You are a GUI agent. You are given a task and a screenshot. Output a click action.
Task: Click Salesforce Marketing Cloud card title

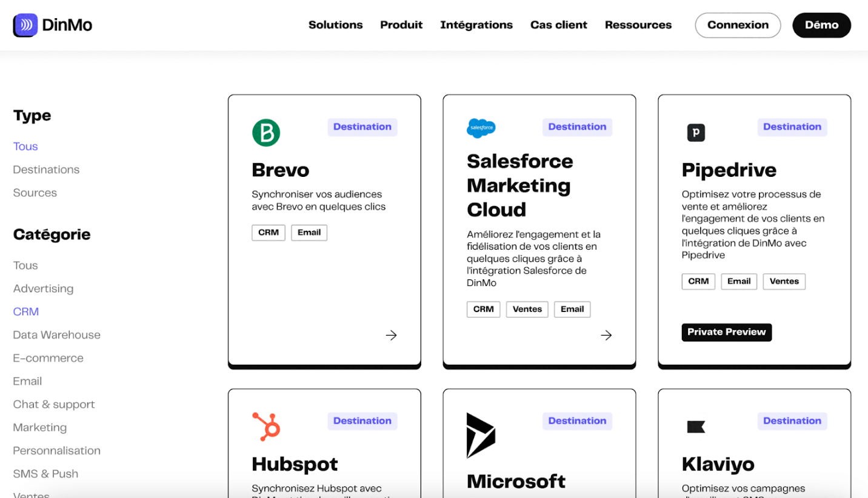(x=520, y=185)
